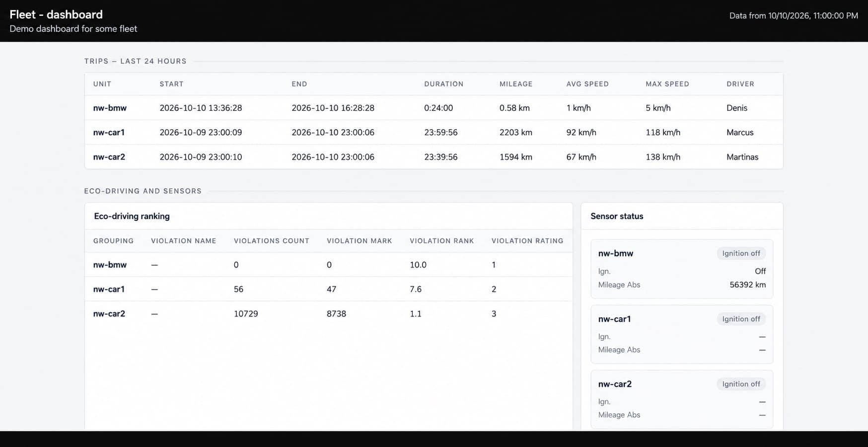Click the DURATION column header
868x447 pixels.
443,84
